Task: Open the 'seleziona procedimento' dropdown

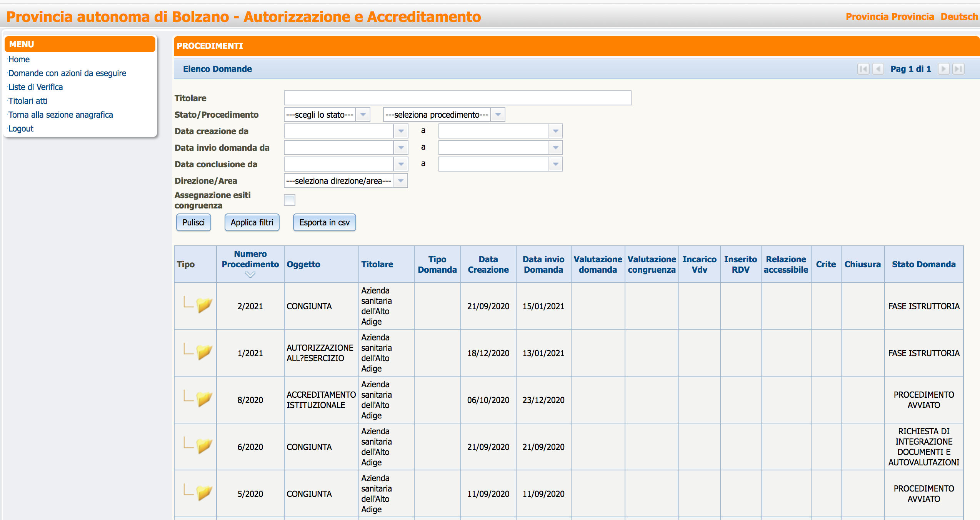Action: pos(498,115)
